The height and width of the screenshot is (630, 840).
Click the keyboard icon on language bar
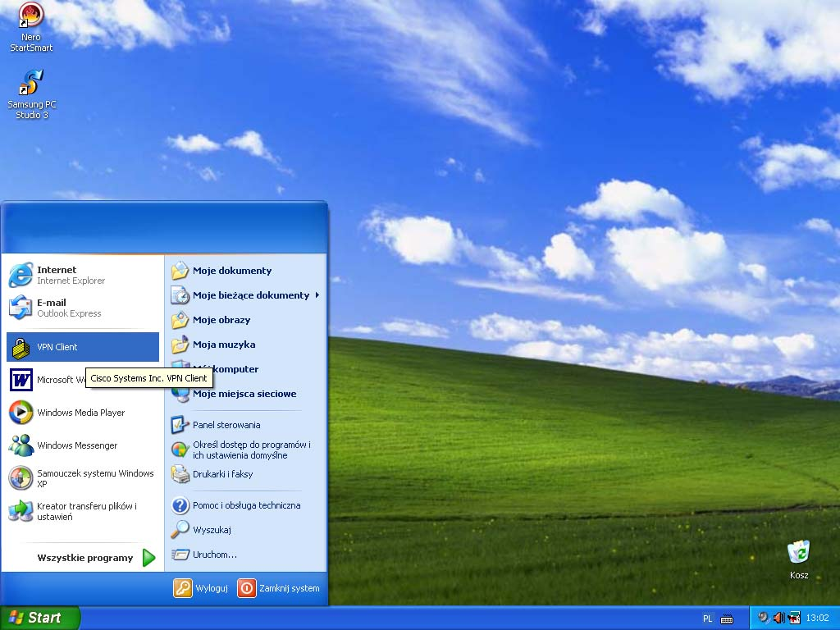[x=727, y=619]
